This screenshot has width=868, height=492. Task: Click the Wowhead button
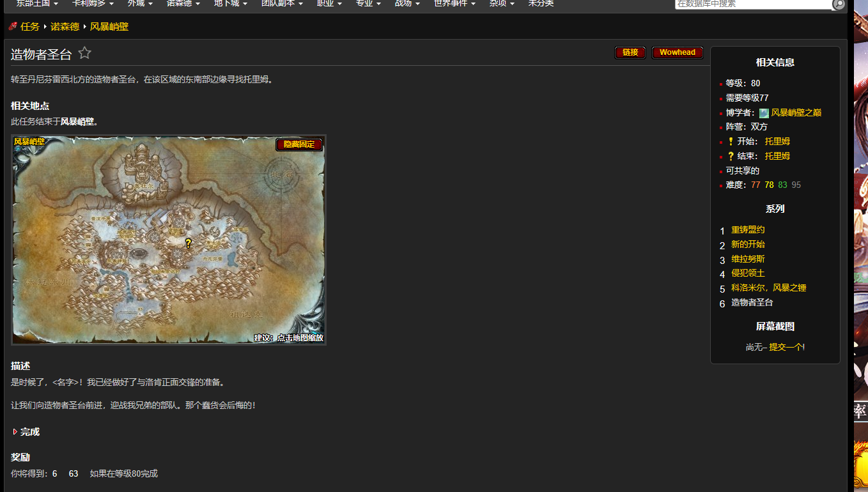[x=677, y=52]
